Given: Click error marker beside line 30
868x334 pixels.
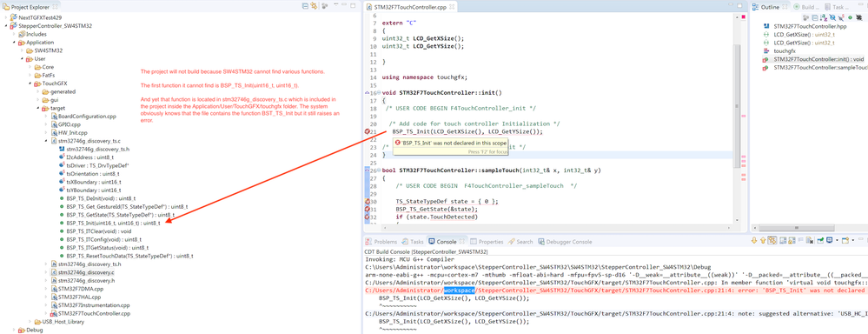Looking at the screenshot, I should 368,202.
